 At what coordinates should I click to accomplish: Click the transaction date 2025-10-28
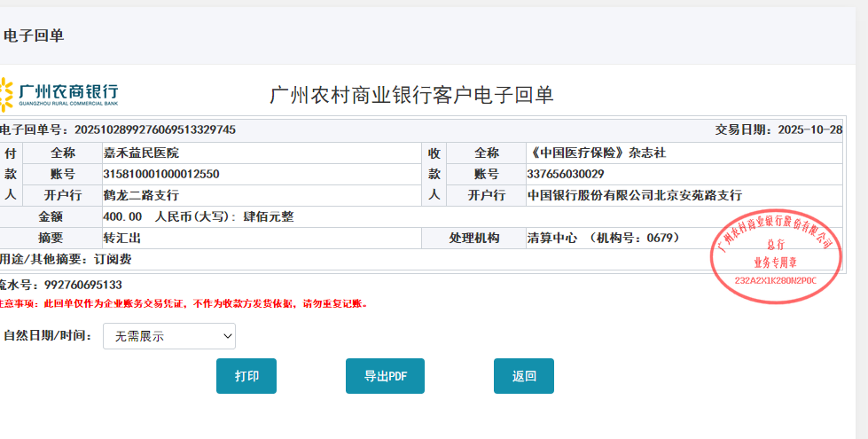tap(809, 129)
